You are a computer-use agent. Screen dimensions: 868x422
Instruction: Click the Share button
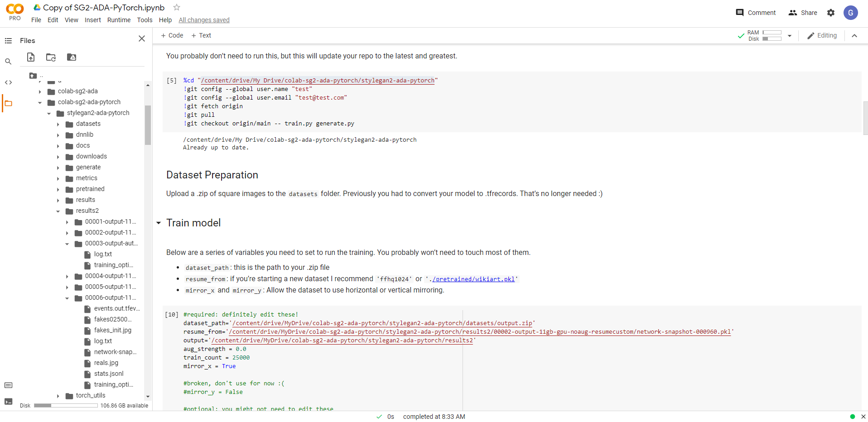803,13
